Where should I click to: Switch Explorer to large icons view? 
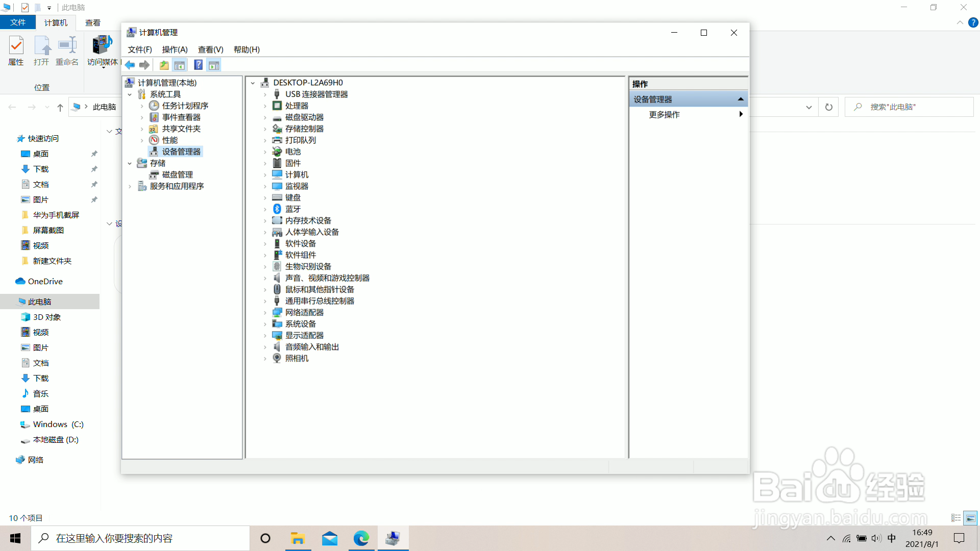click(970, 518)
